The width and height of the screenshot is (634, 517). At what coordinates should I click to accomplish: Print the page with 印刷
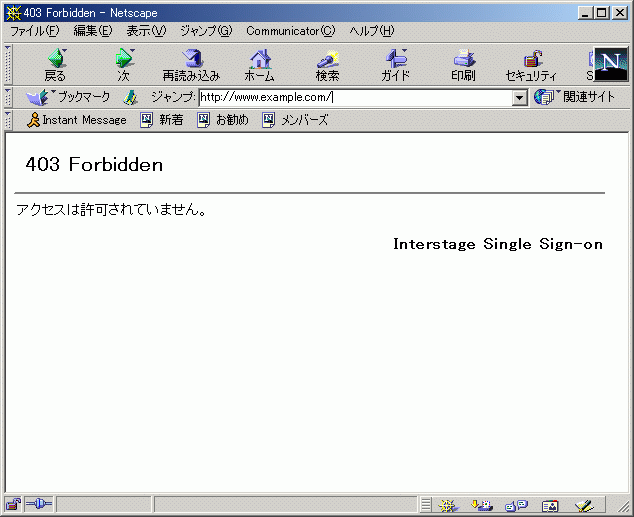[463, 65]
